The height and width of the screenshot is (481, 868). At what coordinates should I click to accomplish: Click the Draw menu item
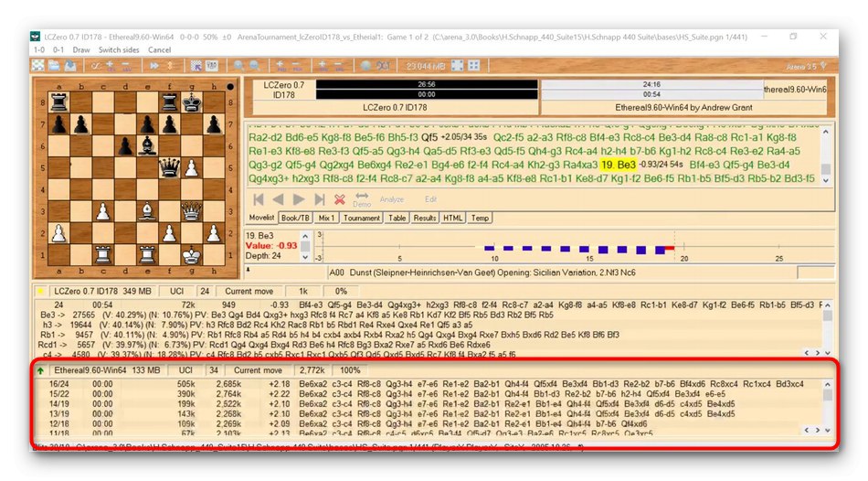coord(80,50)
